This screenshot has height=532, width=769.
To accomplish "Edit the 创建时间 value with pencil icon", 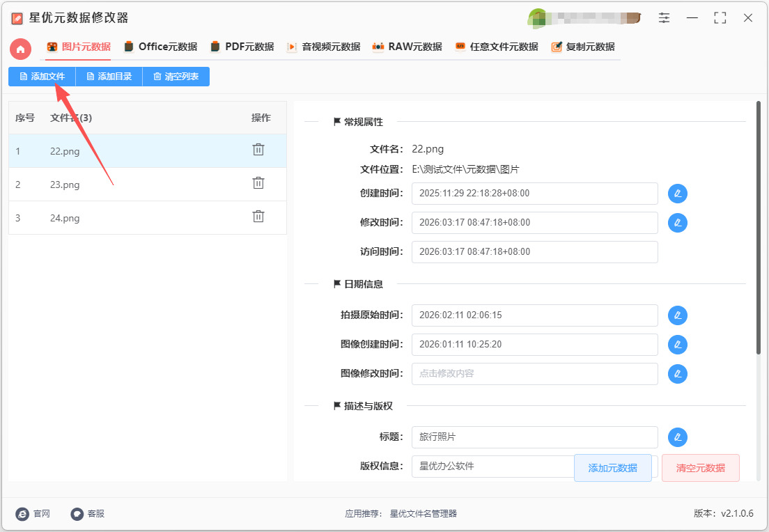I will tap(677, 194).
